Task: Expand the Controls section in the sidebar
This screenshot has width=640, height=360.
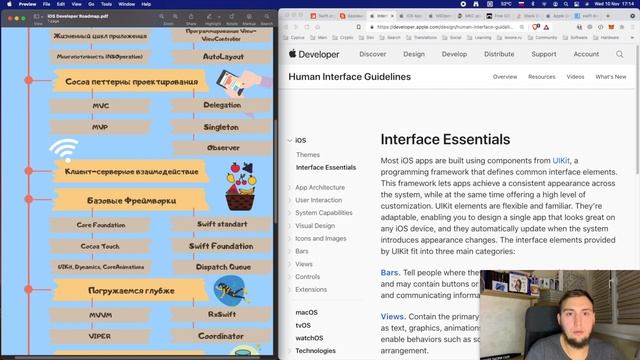Action: pyautogui.click(x=290, y=277)
